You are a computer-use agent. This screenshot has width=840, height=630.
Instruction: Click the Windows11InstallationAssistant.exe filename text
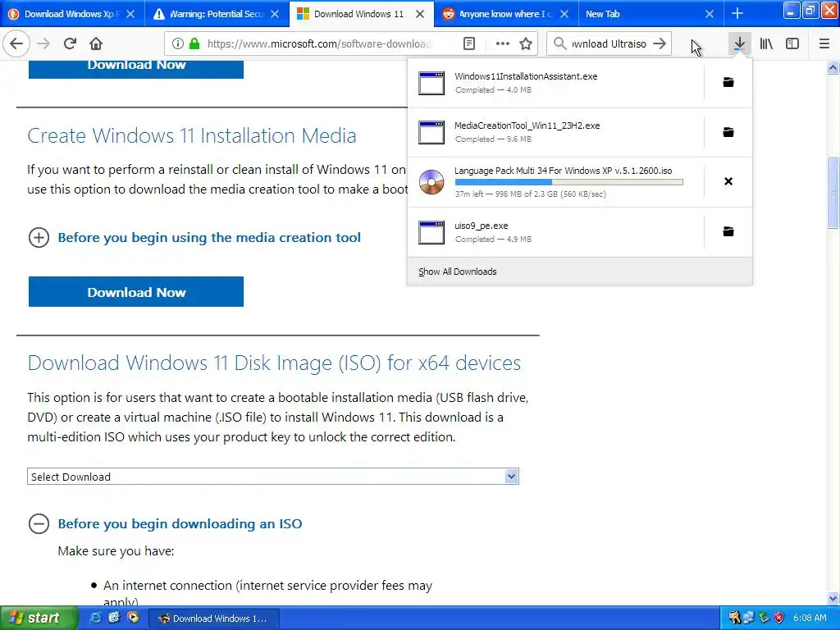(526, 76)
